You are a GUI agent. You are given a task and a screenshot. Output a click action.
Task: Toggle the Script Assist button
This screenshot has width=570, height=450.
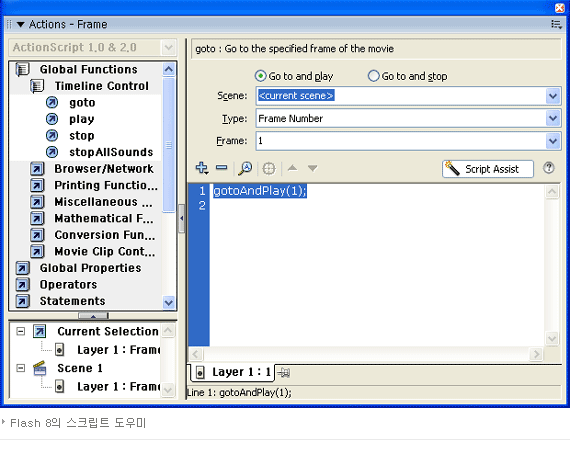pos(488,169)
